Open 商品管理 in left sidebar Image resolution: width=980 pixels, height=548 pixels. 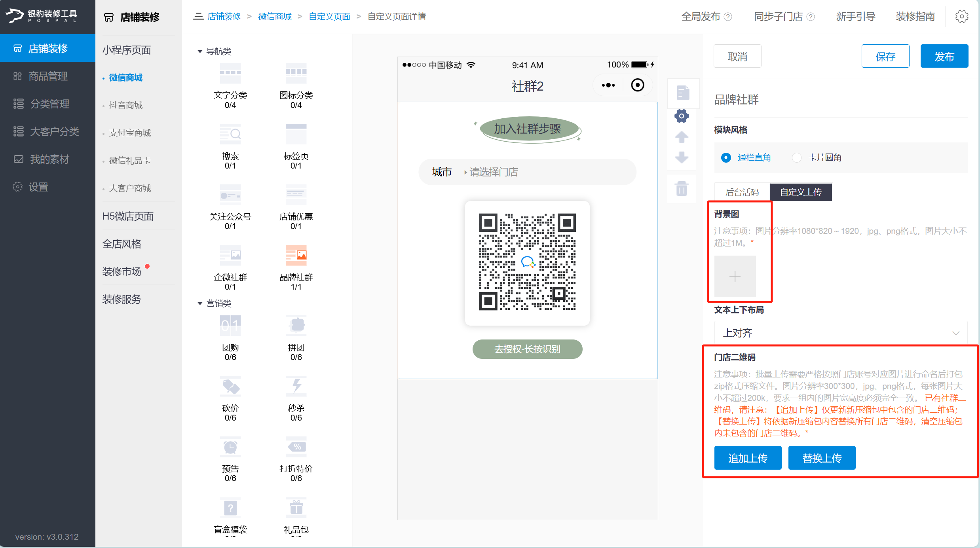click(47, 76)
